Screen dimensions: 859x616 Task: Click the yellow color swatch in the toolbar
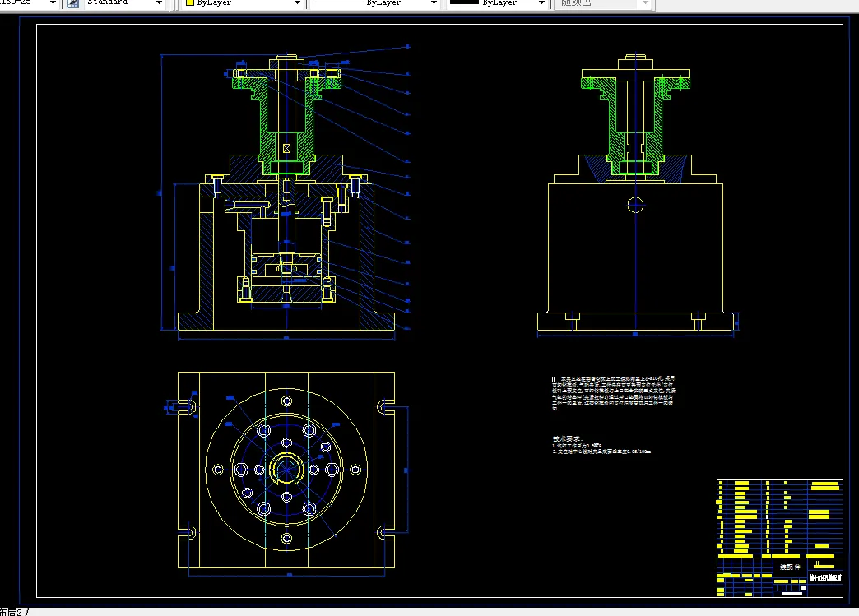click(x=190, y=2)
